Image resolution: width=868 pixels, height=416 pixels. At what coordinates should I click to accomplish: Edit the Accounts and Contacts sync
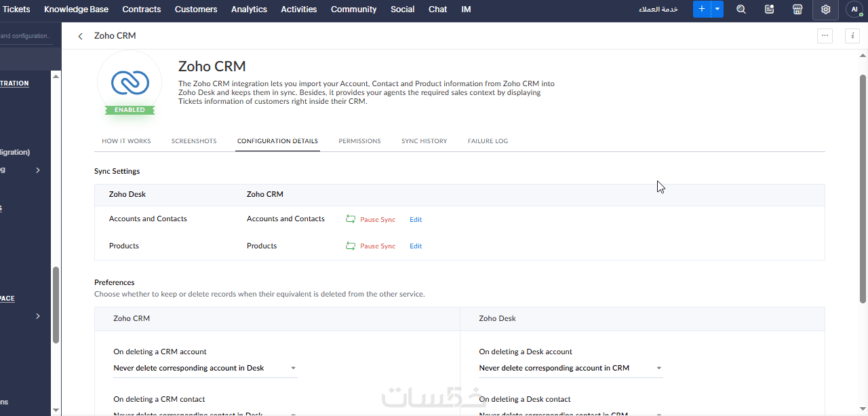416,220
